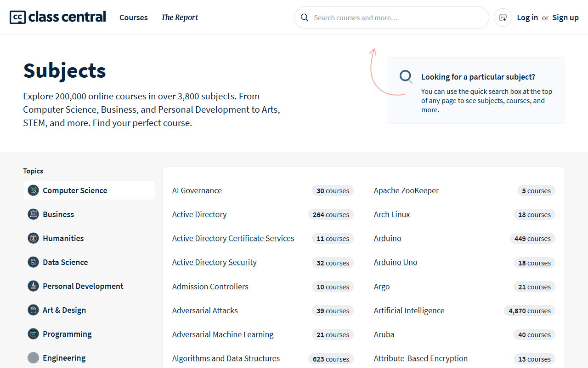
Task: Click the Topics sidebar label
Action: (x=33, y=171)
